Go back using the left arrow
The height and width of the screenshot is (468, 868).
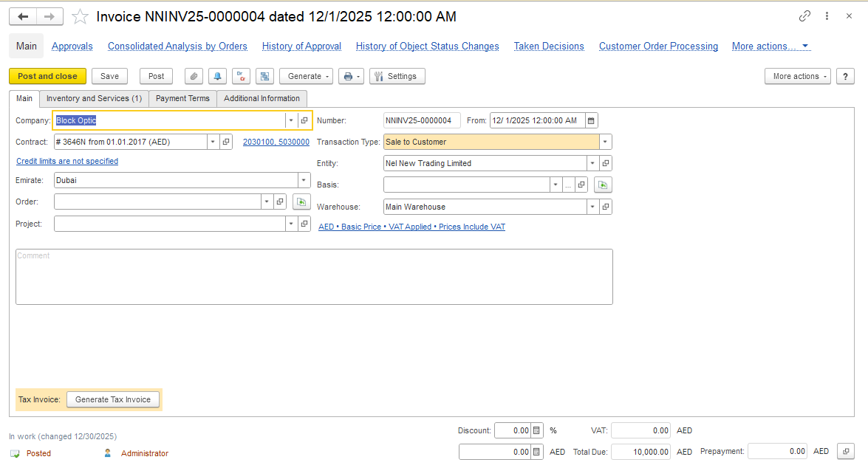(x=23, y=16)
